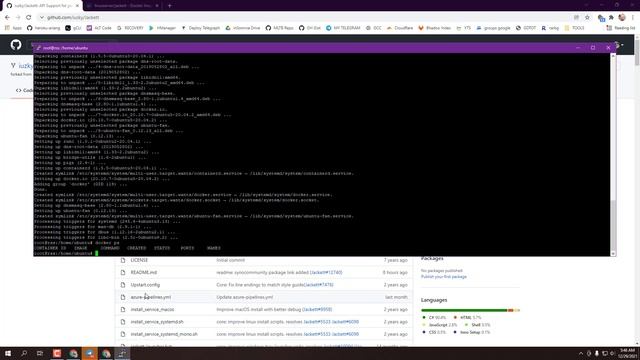Go back with the browser back arrow
The image size is (640, 360).
click(7, 18)
